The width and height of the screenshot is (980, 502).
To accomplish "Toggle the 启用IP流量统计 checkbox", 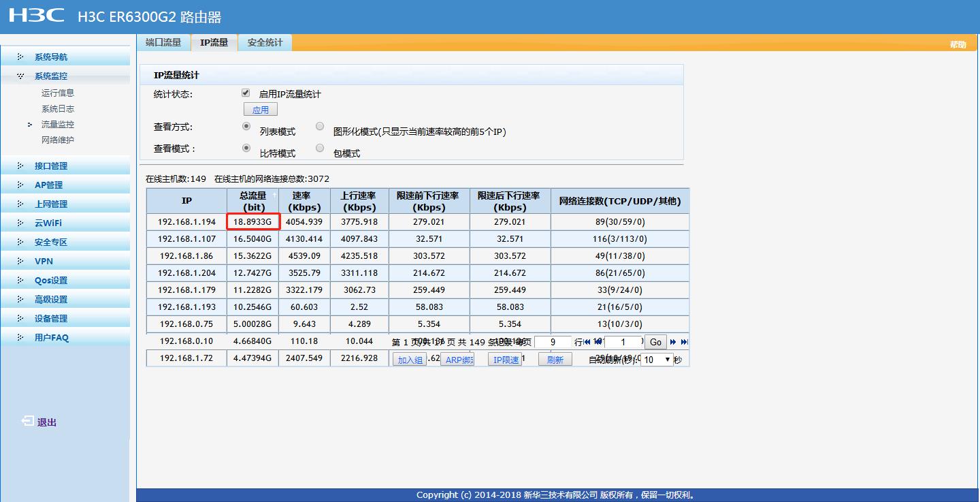I will coord(246,93).
